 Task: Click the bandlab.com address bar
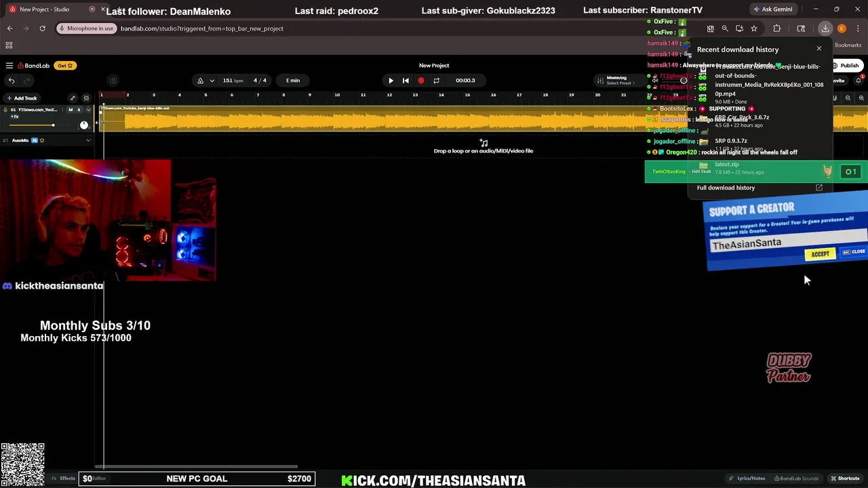tap(202, 28)
